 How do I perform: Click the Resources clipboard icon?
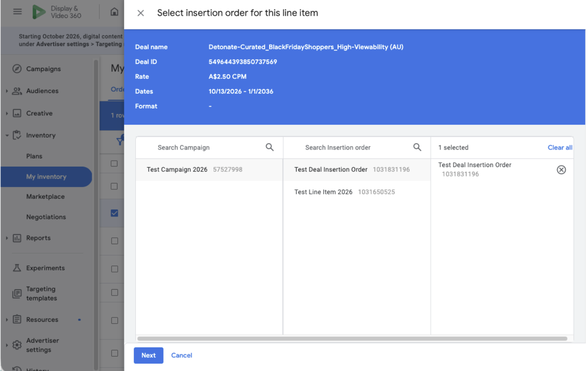(17, 320)
